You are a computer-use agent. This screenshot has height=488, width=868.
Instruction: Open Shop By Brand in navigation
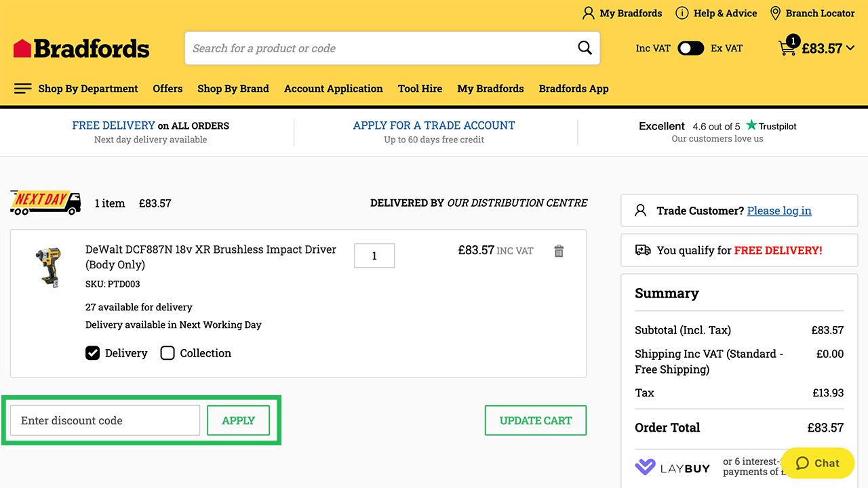point(233,89)
